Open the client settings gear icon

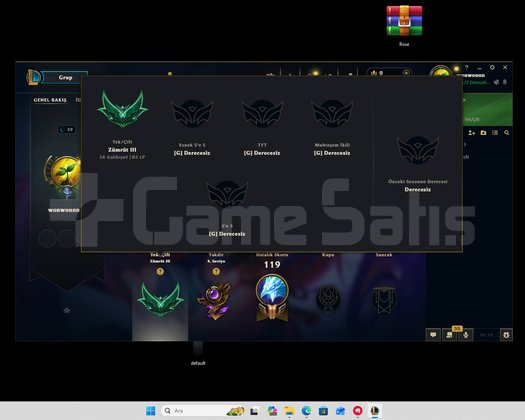492,67
